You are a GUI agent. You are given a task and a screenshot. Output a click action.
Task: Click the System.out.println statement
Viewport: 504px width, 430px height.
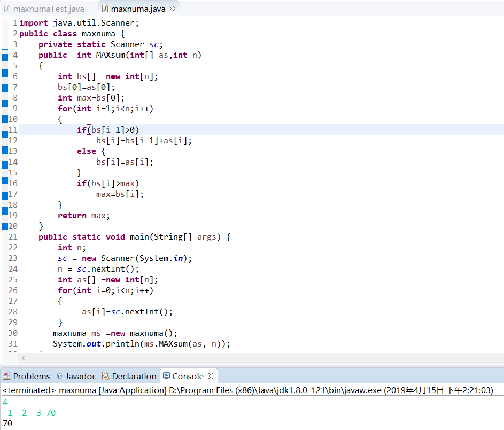pyautogui.click(x=142, y=344)
